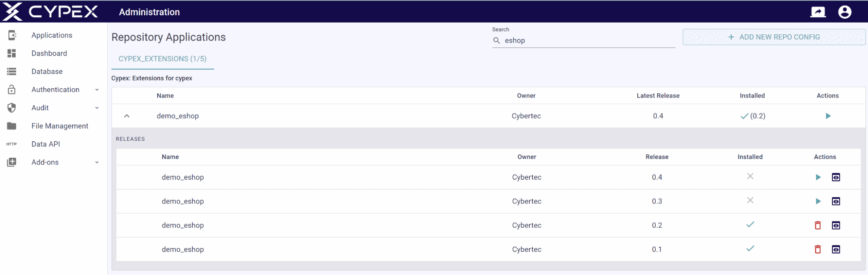The height and width of the screenshot is (275, 868).
Task: Click release number 0.3 cell
Action: pos(657,201)
